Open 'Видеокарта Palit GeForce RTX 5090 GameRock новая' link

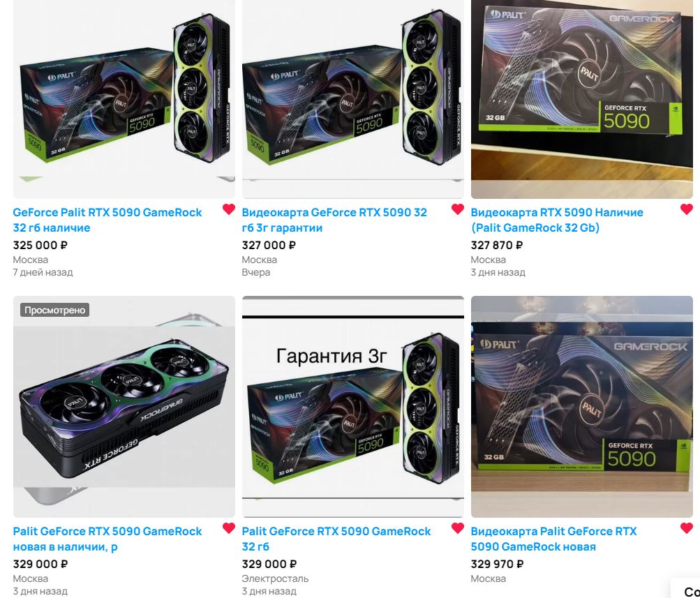[x=553, y=539]
